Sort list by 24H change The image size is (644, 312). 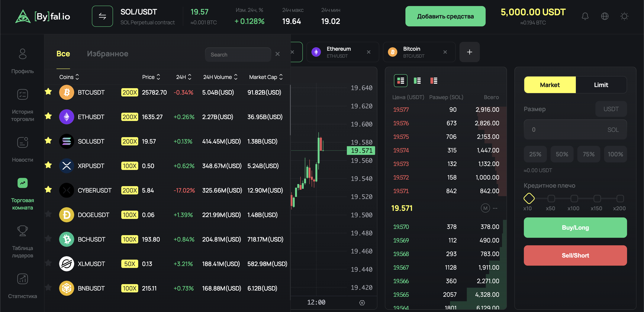(x=184, y=77)
